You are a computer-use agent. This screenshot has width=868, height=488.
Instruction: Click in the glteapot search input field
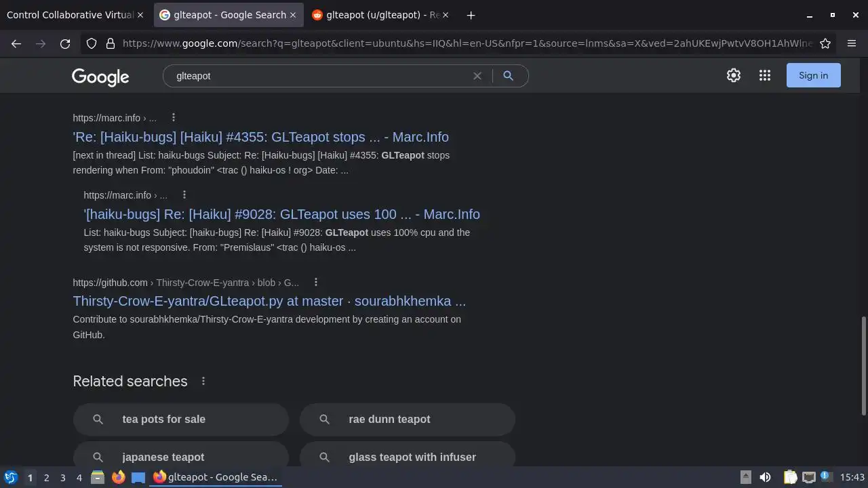(x=319, y=76)
